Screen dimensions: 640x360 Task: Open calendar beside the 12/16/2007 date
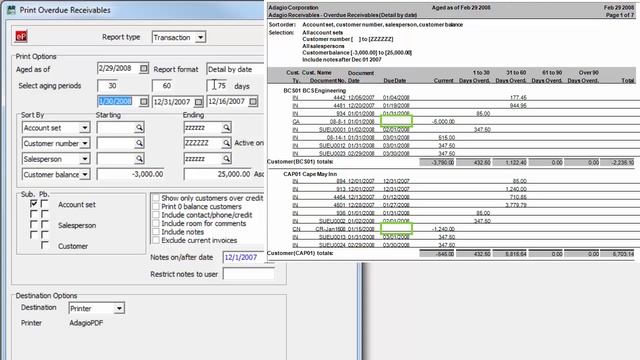[253, 101]
